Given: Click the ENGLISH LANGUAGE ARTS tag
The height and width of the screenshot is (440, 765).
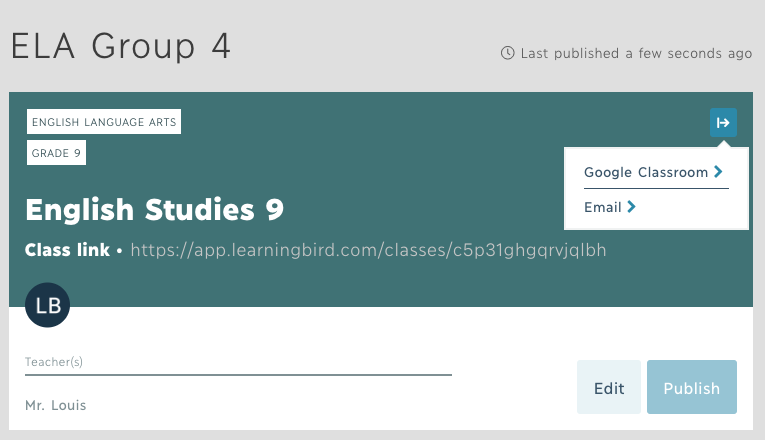Looking at the screenshot, I should pyautogui.click(x=104, y=122).
